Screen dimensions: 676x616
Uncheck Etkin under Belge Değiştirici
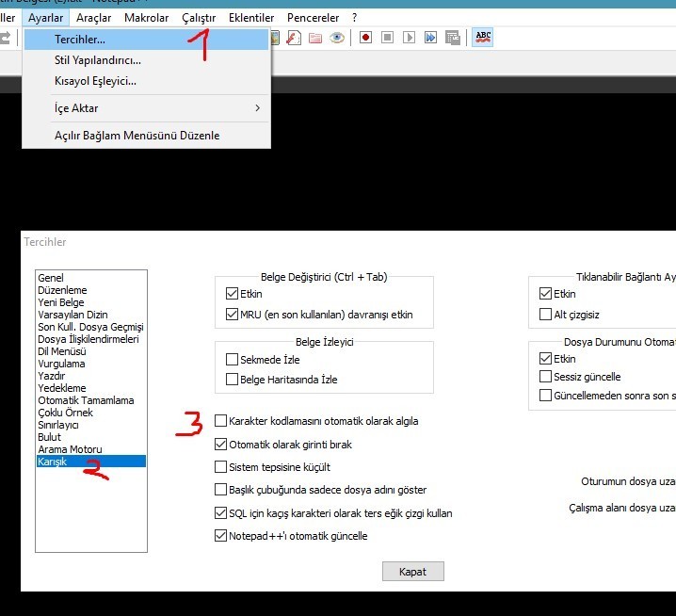[x=232, y=294]
